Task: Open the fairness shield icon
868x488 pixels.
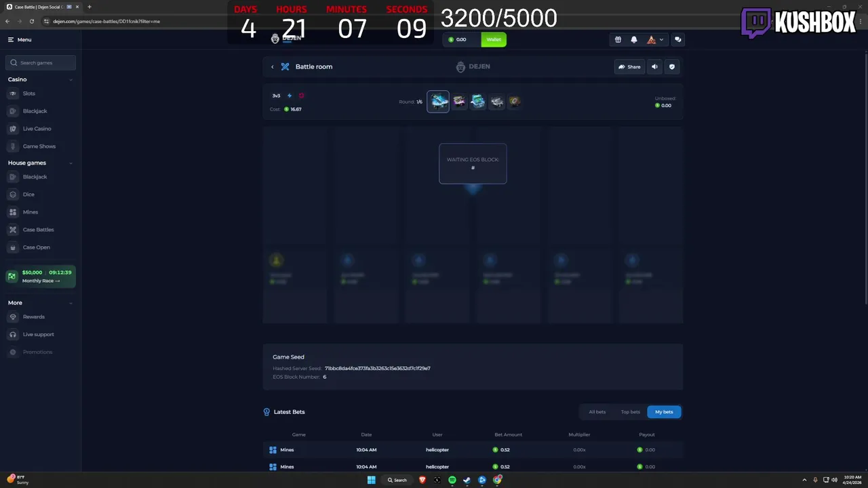Action: (x=672, y=67)
